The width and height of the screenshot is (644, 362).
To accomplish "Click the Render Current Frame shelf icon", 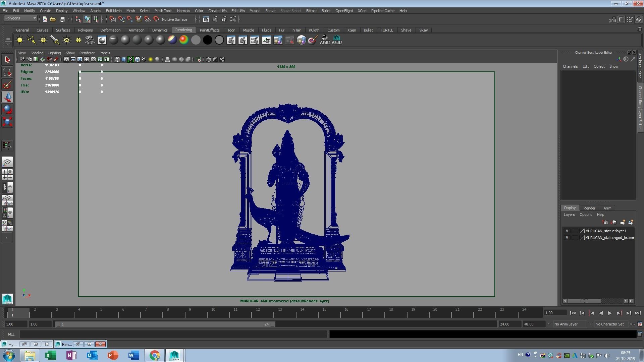I will pyautogui.click(x=231, y=40).
